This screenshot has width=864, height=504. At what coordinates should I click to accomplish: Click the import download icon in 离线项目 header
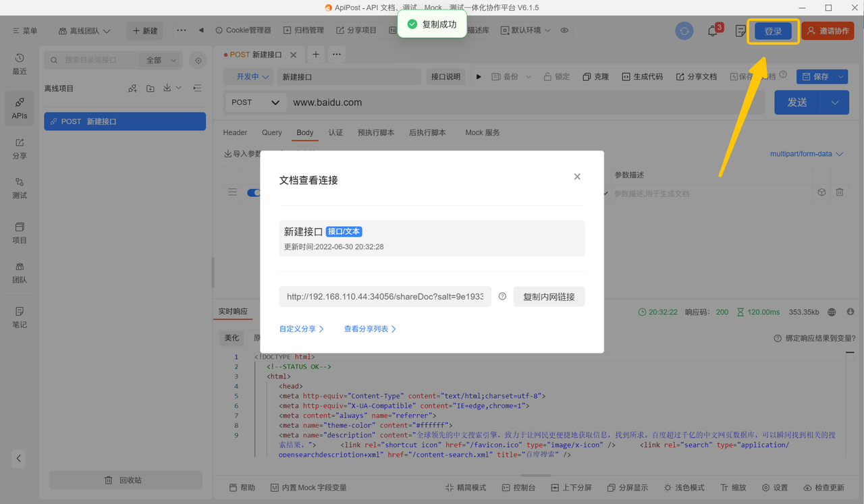coord(167,88)
